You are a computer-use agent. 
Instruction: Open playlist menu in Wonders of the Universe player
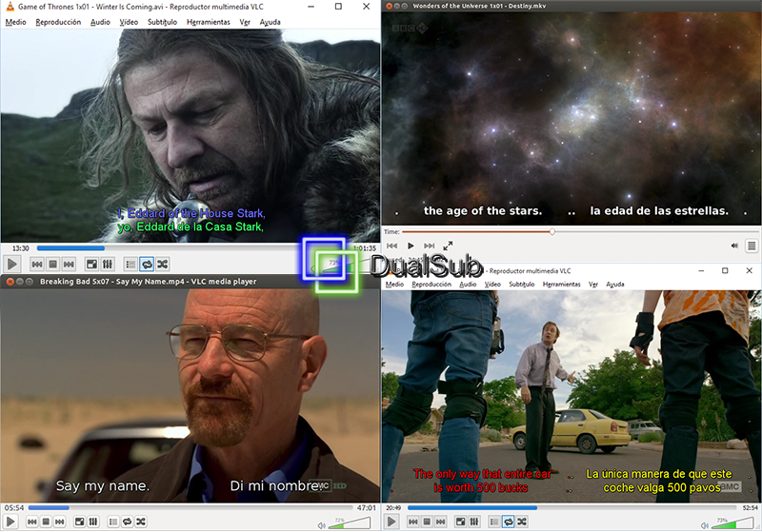click(752, 246)
